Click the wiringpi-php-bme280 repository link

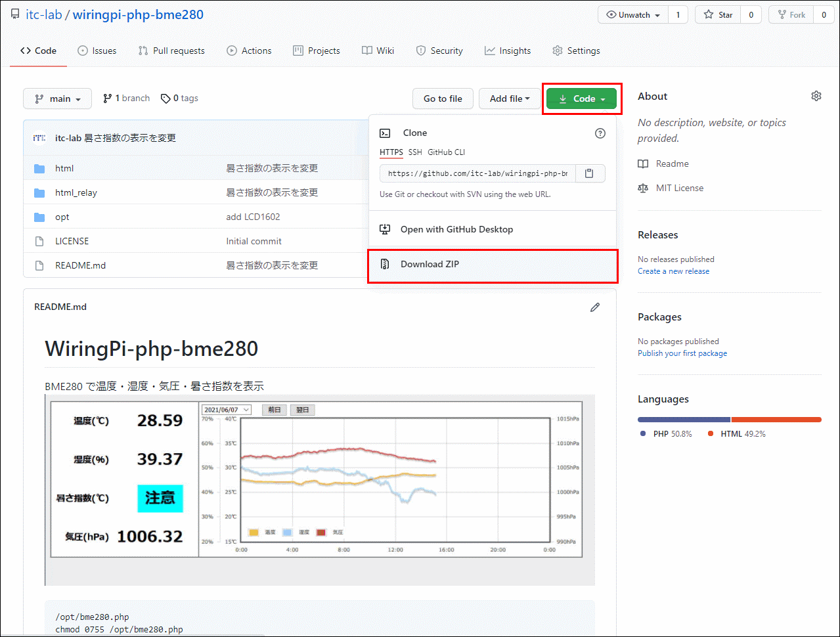[138, 14]
